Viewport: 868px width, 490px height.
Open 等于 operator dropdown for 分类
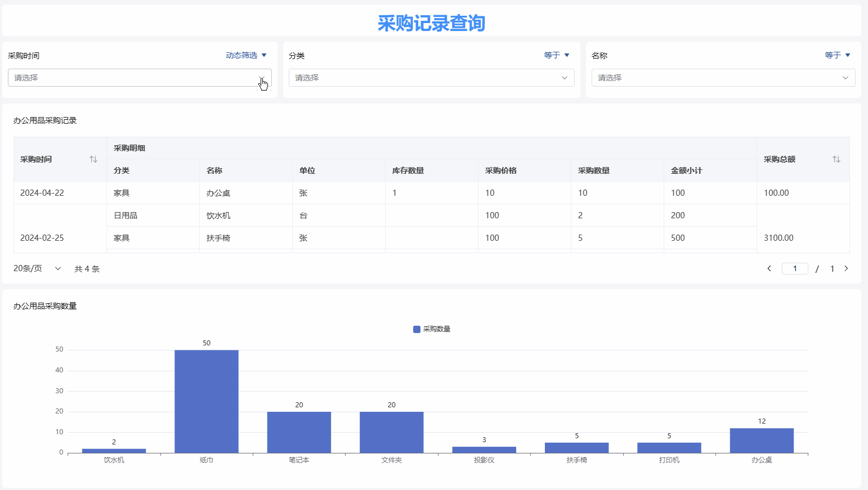[557, 55]
